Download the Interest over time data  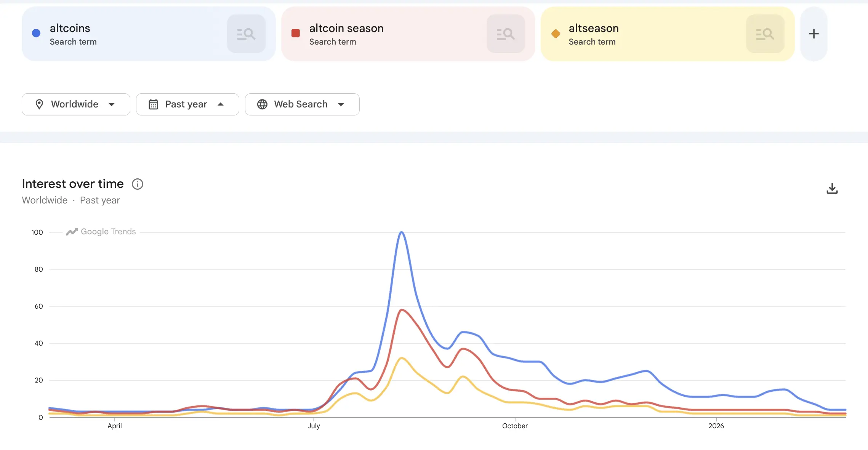coord(832,188)
